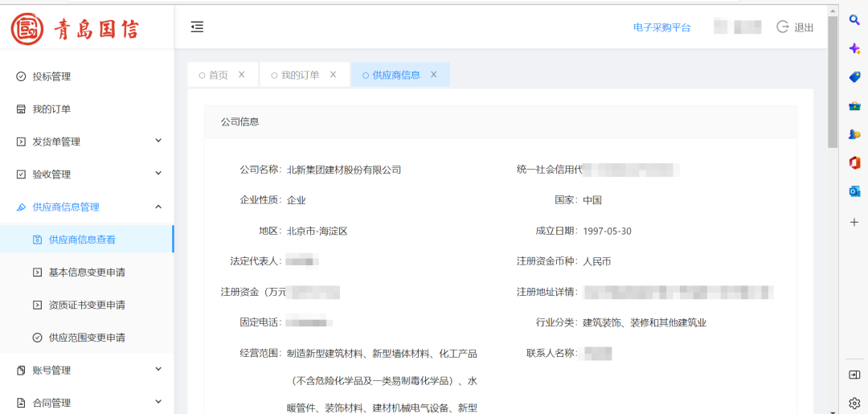Open the Office icon in browser sidebar

point(854,162)
